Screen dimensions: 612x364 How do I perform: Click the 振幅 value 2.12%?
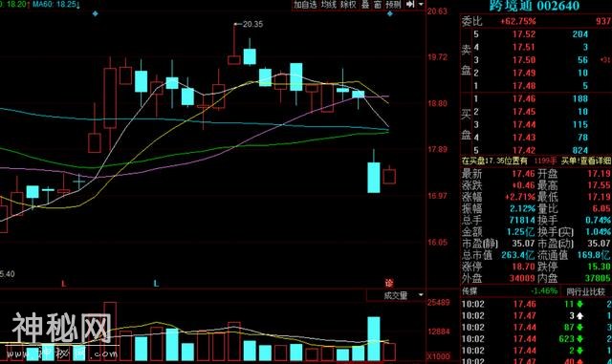(522, 208)
